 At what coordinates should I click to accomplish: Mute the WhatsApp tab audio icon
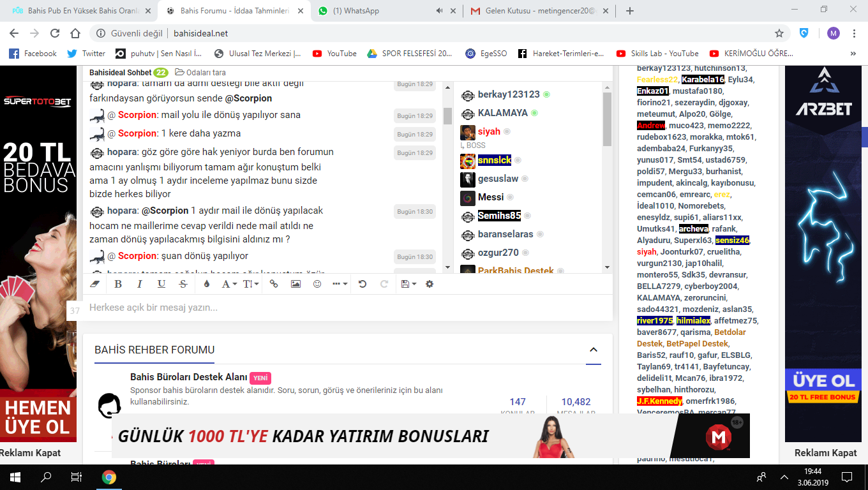coord(439,11)
